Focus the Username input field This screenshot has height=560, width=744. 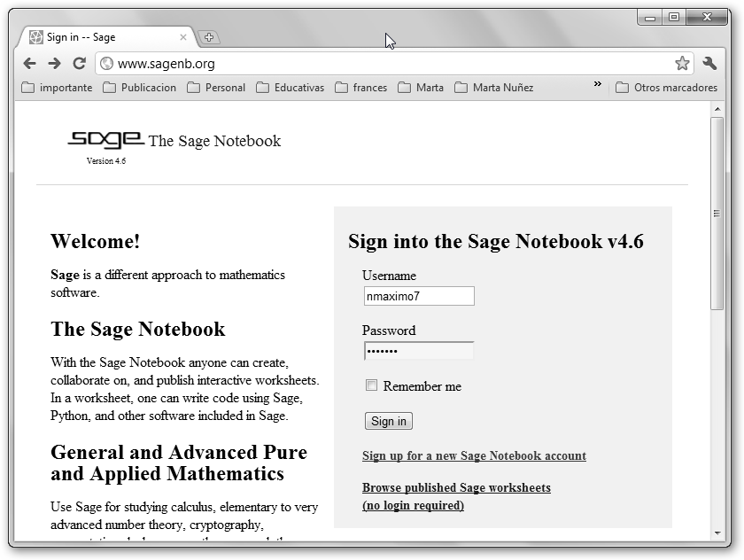pyautogui.click(x=419, y=297)
